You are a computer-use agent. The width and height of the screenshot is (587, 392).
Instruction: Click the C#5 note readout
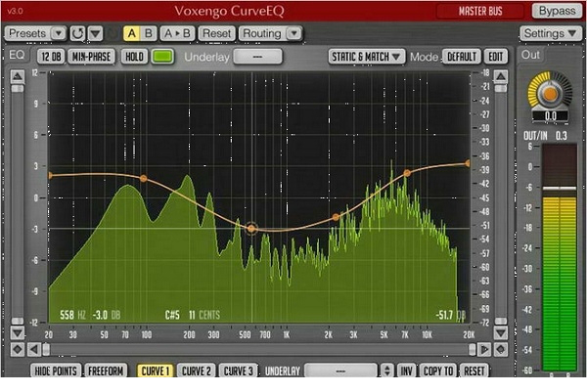(x=172, y=315)
